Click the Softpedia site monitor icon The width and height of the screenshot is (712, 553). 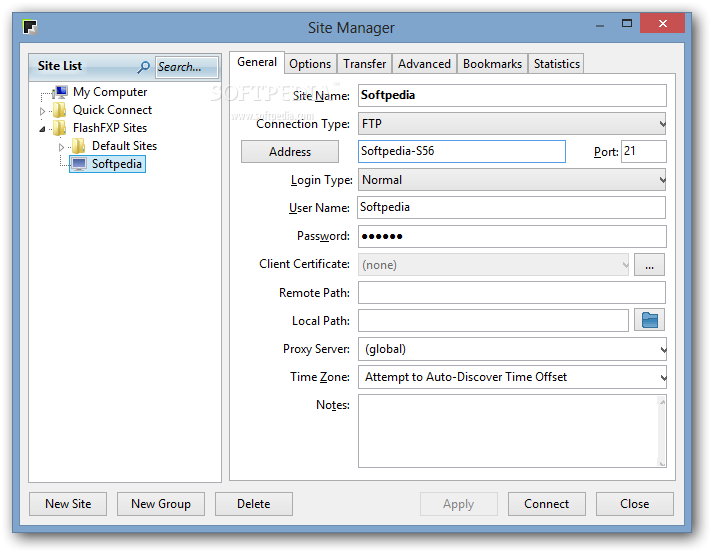(79, 164)
